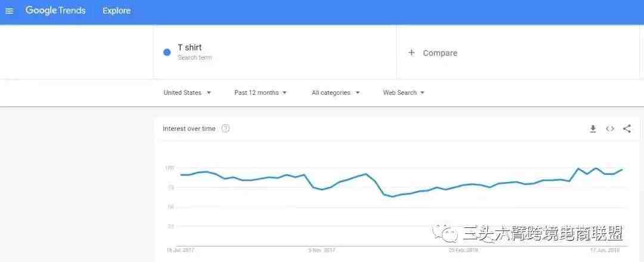Open the embed code icon

[610, 129]
